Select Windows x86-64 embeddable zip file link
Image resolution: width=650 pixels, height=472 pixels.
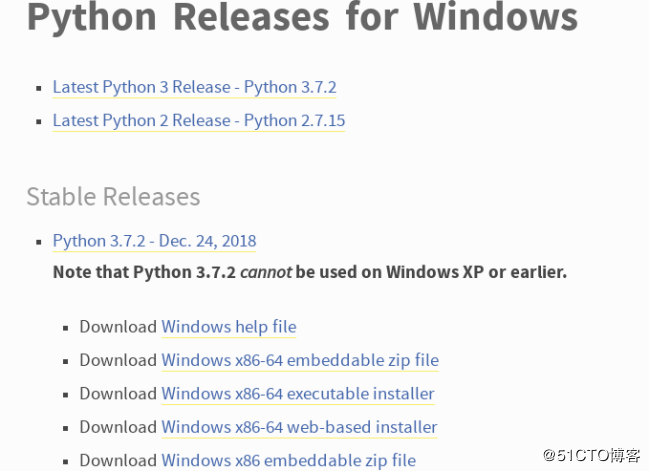(299, 360)
